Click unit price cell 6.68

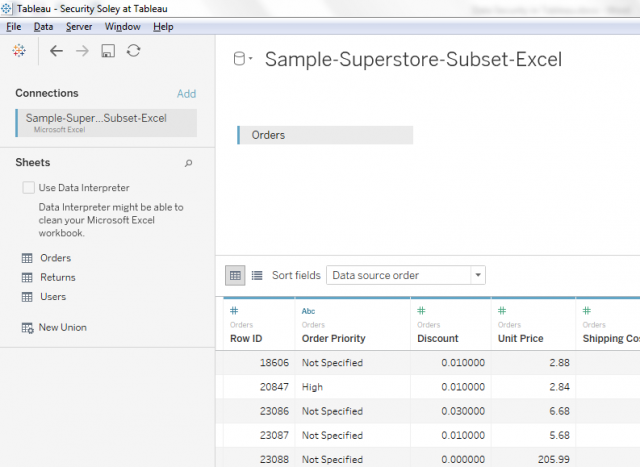click(x=559, y=411)
